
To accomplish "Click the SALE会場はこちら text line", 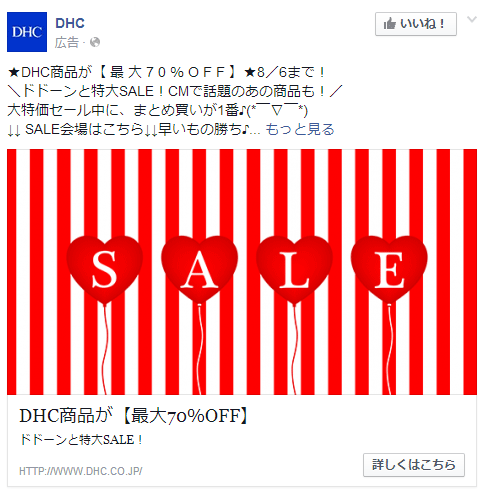I will tap(134, 129).
